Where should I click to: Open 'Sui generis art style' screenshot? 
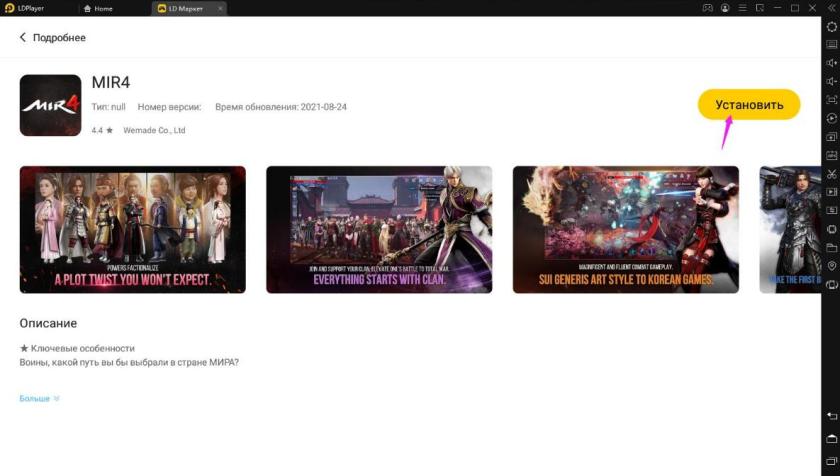626,230
